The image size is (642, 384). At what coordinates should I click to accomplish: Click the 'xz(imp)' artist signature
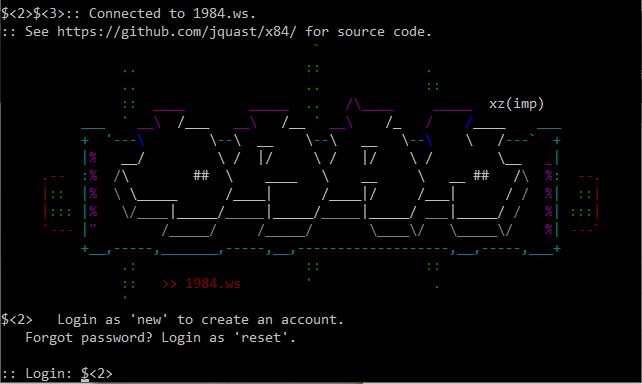point(516,104)
